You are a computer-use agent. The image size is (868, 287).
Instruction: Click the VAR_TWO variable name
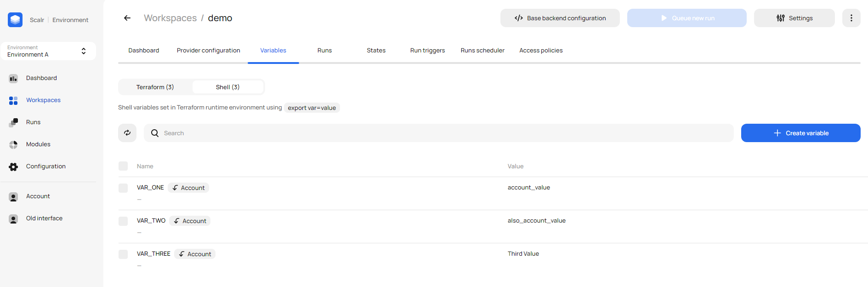coord(151,221)
